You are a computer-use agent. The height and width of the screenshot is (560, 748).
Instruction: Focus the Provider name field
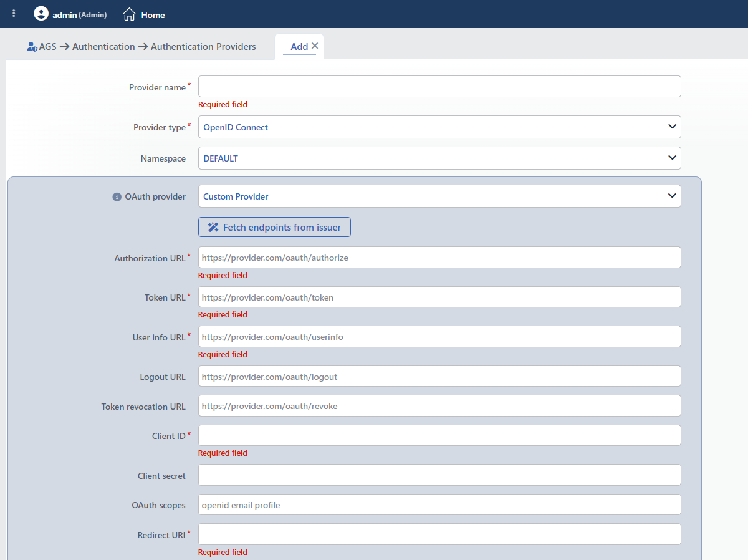(439, 87)
